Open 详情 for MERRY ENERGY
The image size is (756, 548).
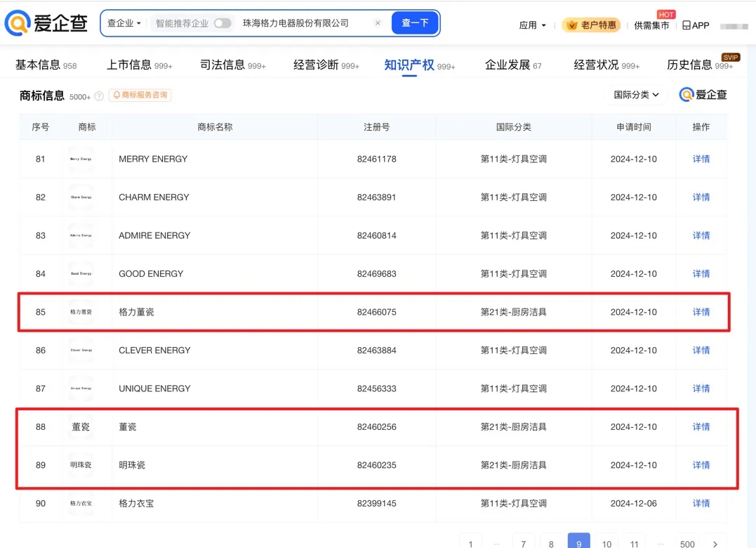701,159
